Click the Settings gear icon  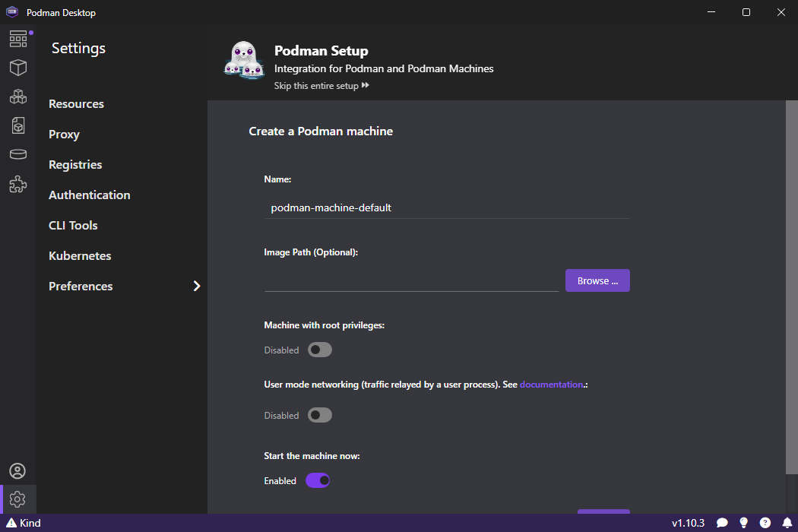coord(18,499)
